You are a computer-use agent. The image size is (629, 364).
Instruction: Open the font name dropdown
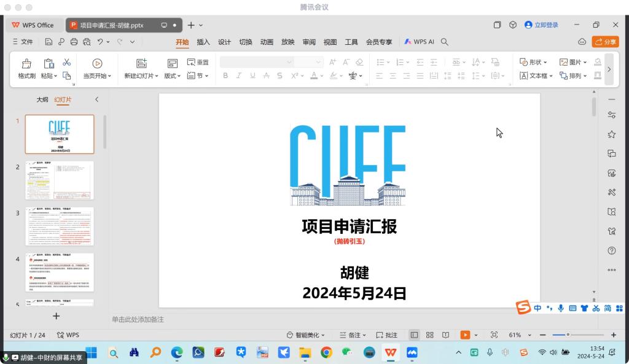pos(289,62)
